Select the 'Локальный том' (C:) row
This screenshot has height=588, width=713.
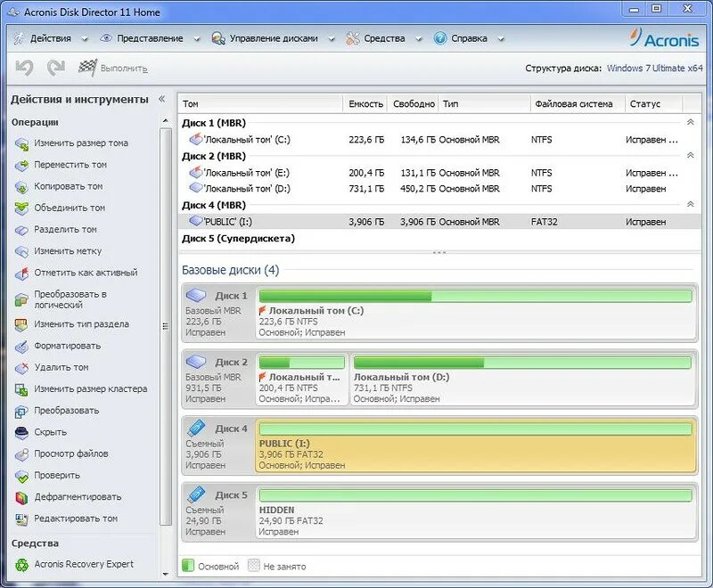pyautogui.click(x=439, y=140)
